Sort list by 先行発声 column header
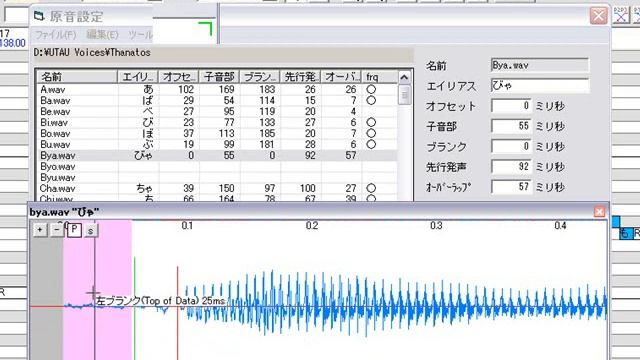Viewport: 640px width, 360px height. pyautogui.click(x=301, y=77)
